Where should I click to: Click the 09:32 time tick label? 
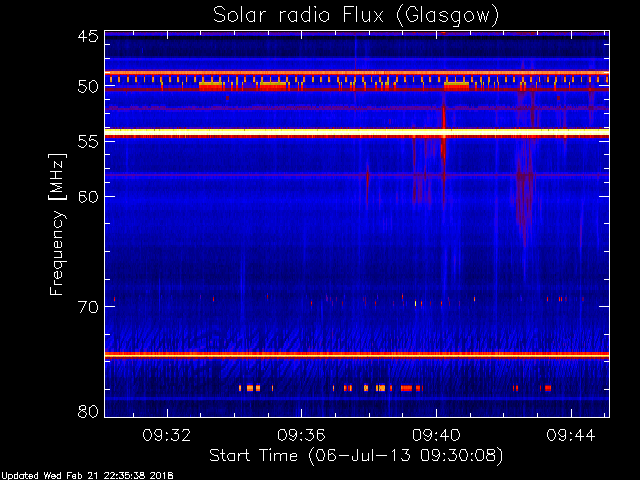[x=167, y=435]
